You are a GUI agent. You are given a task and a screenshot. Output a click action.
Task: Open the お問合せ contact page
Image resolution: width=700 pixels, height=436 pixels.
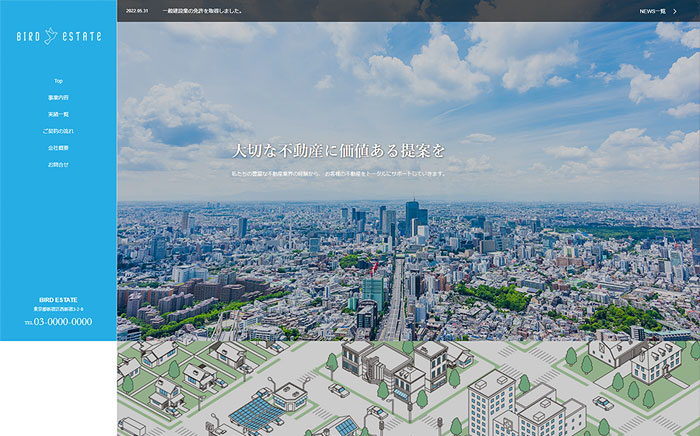pos(58,164)
